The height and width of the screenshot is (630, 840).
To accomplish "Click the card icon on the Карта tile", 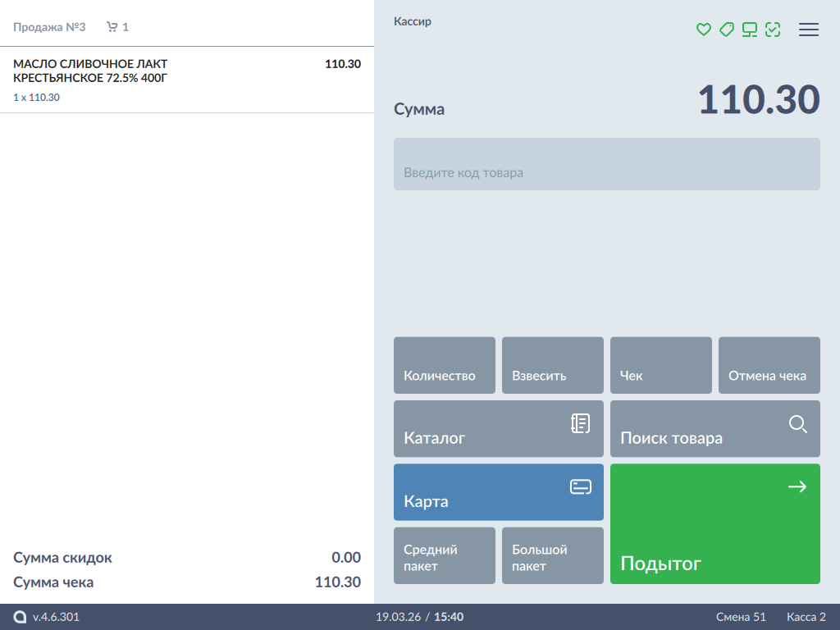I will [x=580, y=486].
